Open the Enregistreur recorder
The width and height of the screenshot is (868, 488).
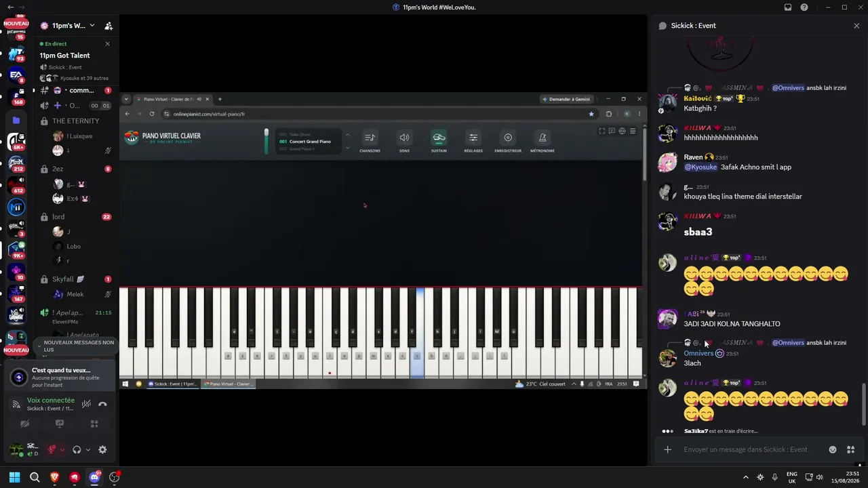click(x=508, y=142)
